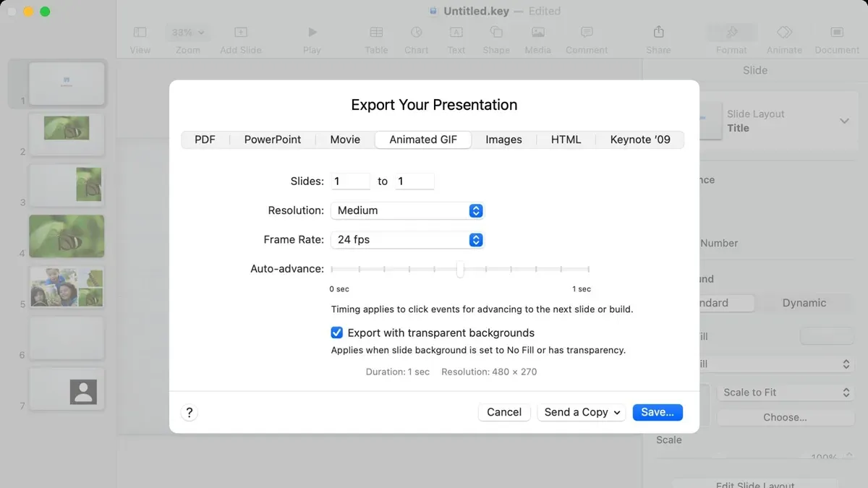
Task: Select slide 7 person placeholder thumbnail
Action: click(67, 389)
